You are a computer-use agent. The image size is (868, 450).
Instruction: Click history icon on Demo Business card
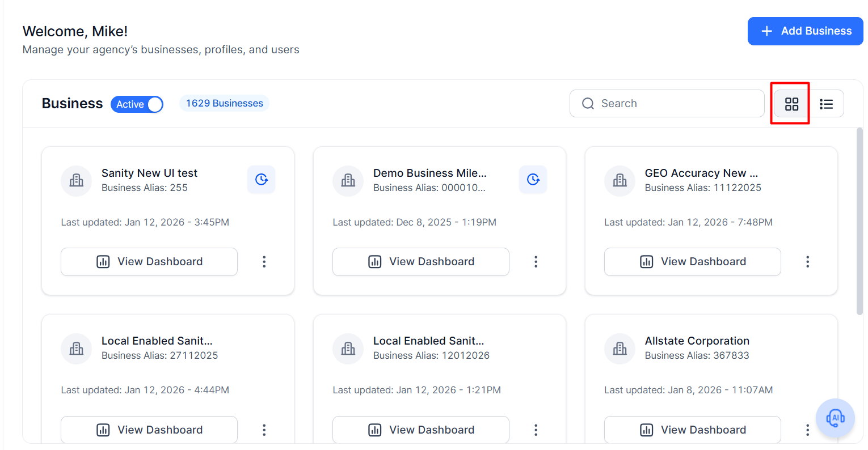(533, 180)
